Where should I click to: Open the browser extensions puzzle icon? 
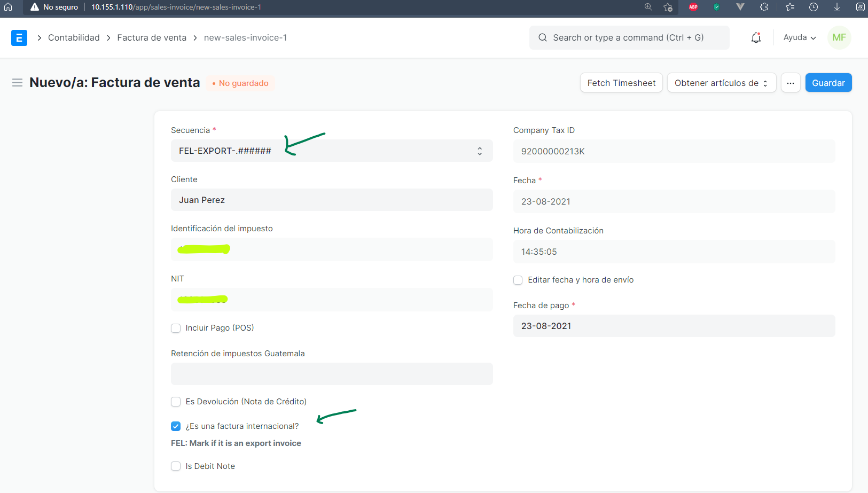click(x=764, y=7)
